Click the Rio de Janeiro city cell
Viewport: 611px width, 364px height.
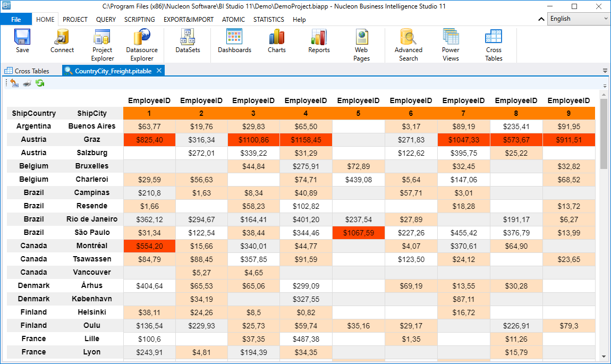tap(92, 219)
